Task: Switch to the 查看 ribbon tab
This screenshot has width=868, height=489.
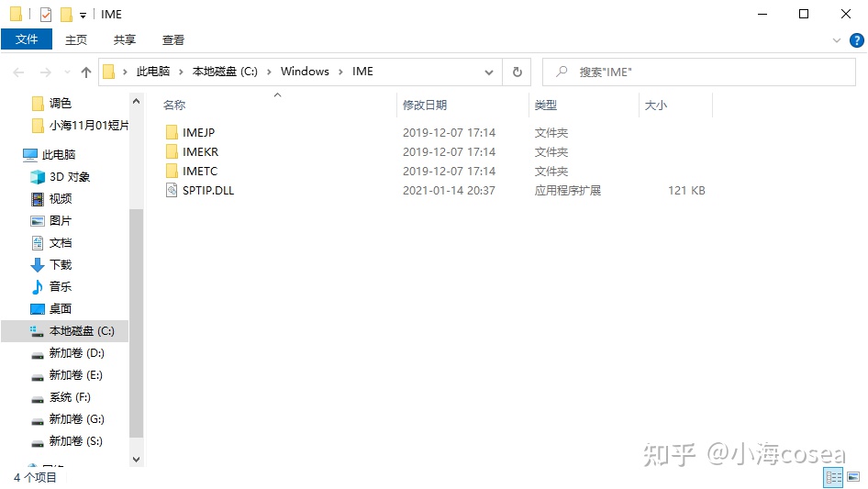Action: (x=173, y=39)
